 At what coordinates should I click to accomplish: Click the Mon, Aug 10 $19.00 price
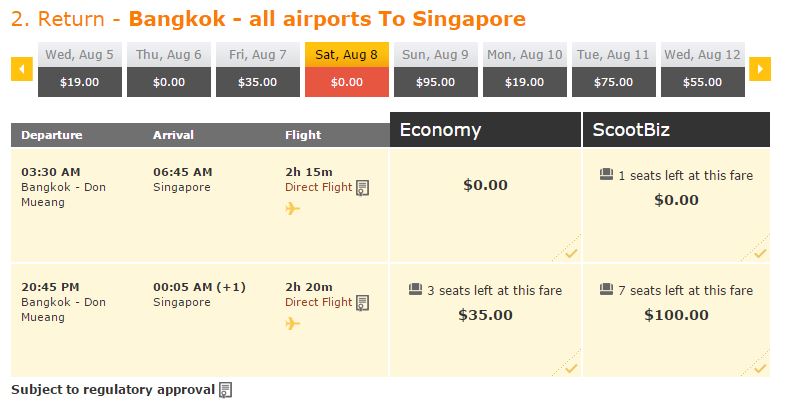point(524,82)
